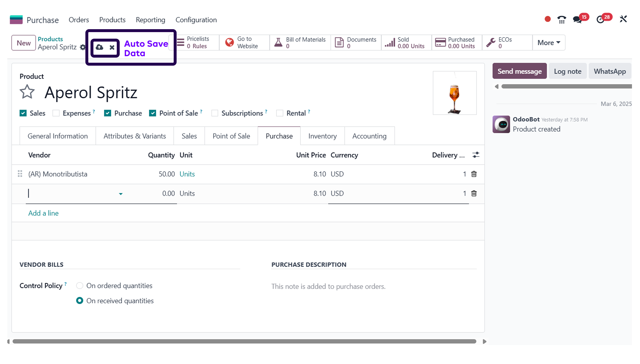640x364 pixels.
Task: Enable the Subscriptions checkbox
Action: tap(215, 113)
